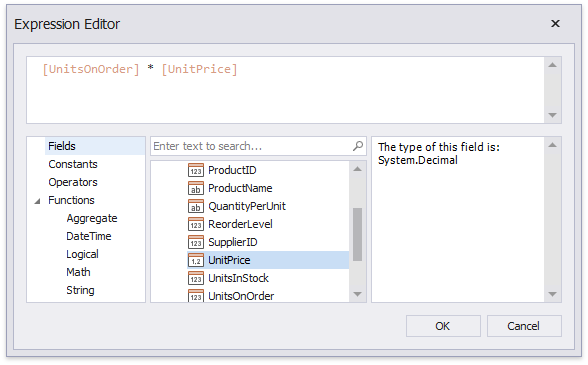Viewport: 588px width, 365px height.
Task: Click the fields list scrollbar thumb
Action: (357, 234)
